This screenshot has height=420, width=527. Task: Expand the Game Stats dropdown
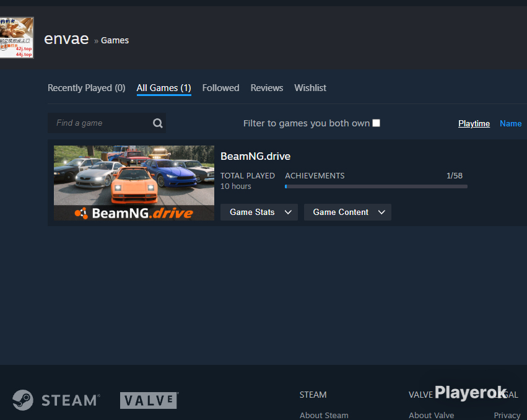(259, 212)
